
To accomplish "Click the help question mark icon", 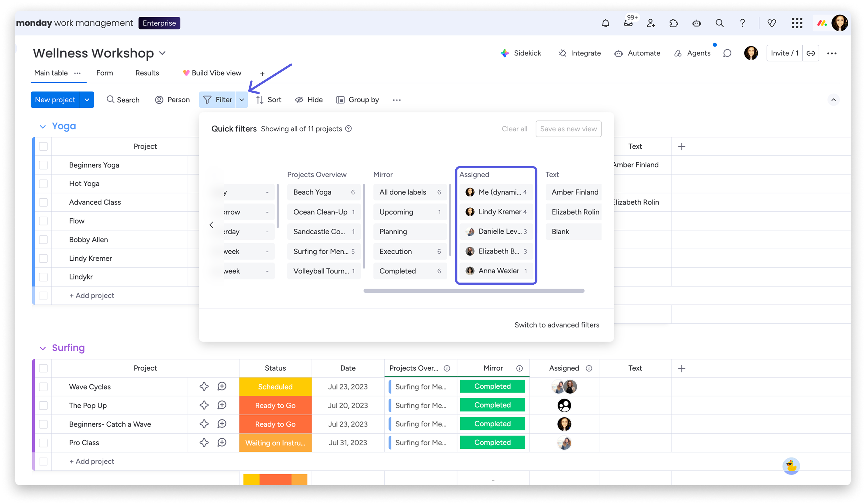I will click(x=742, y=23).
